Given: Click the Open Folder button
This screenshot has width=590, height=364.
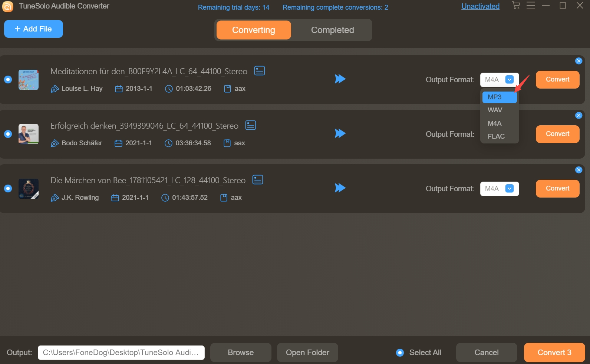Looking at the screenshot, I should (x=307, y=353).
